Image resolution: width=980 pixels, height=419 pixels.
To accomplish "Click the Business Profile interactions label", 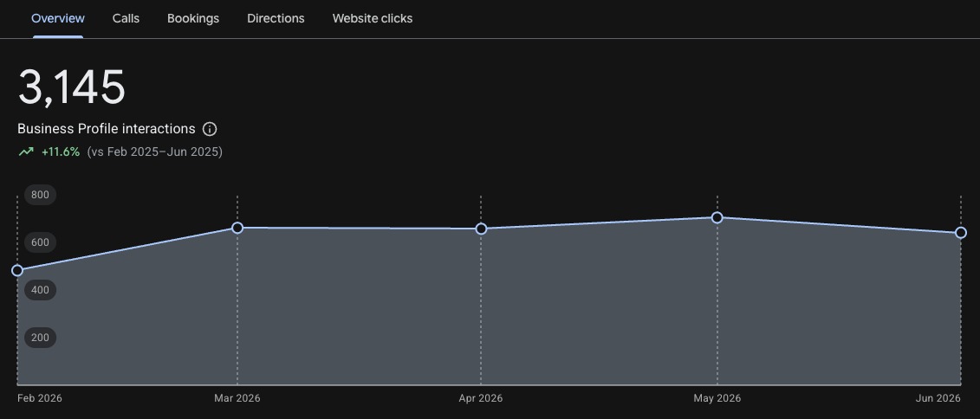I will 107,129.
